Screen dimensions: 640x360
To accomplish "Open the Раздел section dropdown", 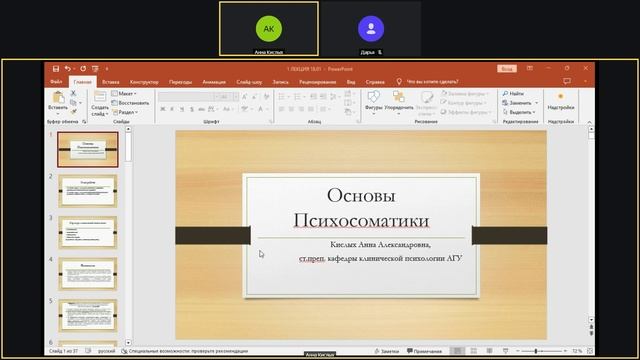I will [125, 112].
